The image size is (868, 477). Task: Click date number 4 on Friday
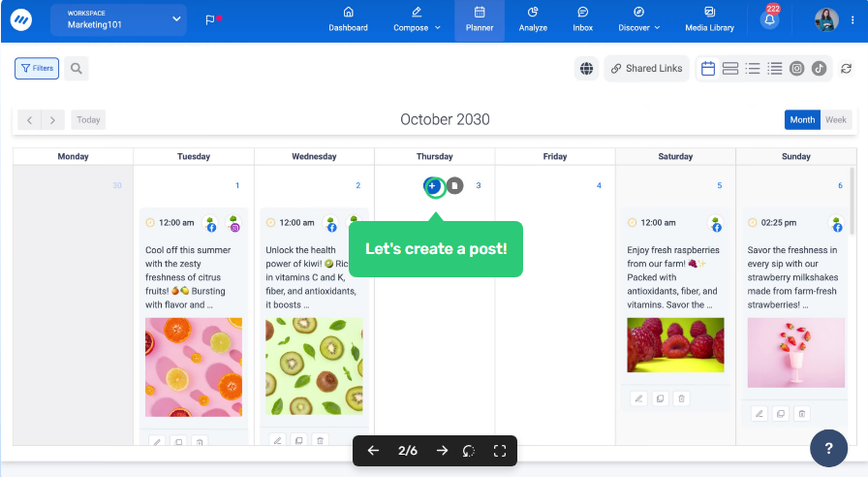(x=599, y=185)
